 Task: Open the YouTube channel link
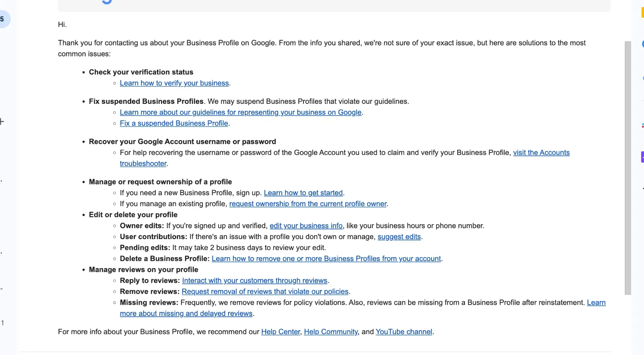[x=404, y=332]
